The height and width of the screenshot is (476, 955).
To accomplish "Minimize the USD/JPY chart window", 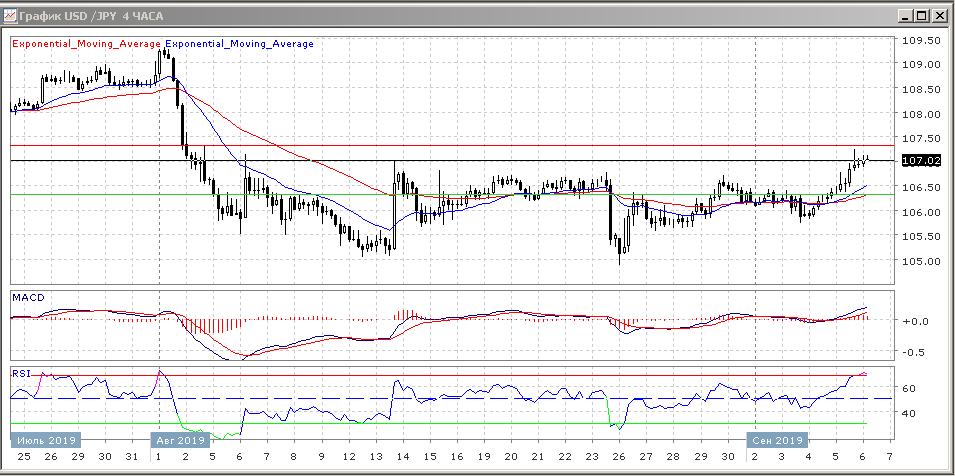I will [906, 15].
